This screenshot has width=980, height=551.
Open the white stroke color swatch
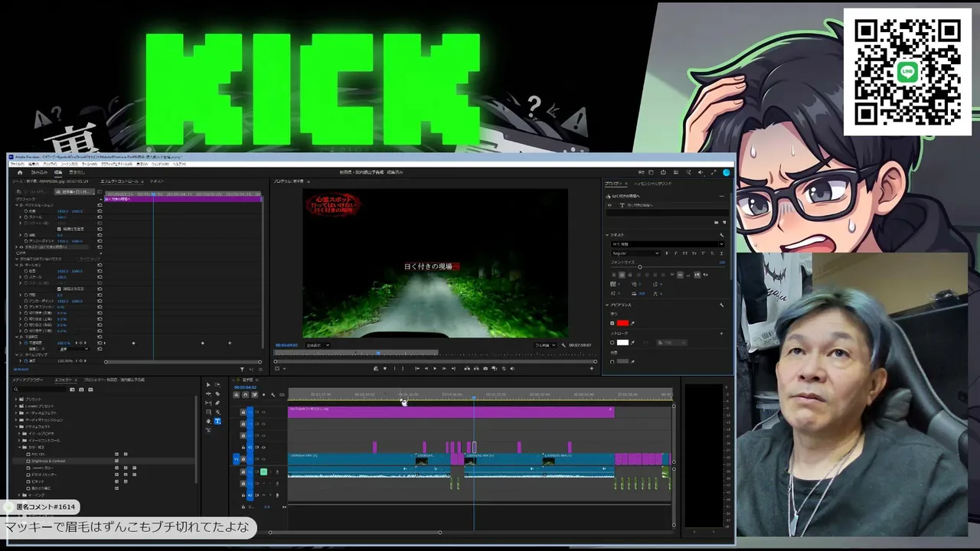pos(622,342)
